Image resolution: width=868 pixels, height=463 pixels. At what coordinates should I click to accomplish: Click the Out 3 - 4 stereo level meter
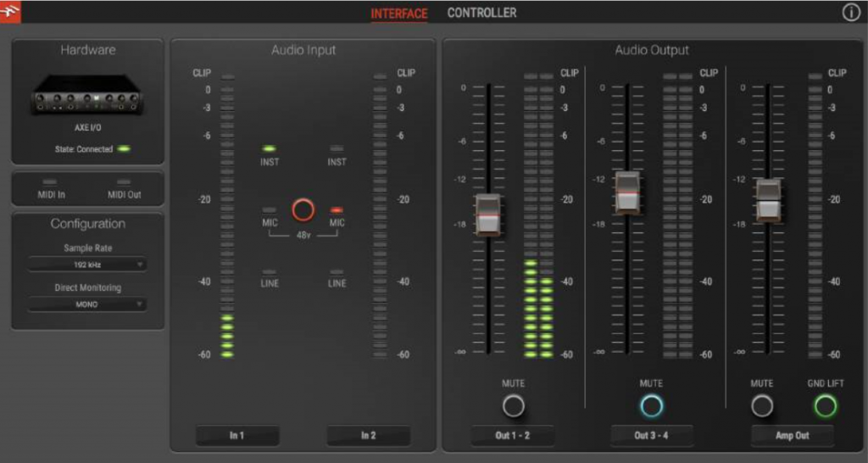[x=678, y=215]
